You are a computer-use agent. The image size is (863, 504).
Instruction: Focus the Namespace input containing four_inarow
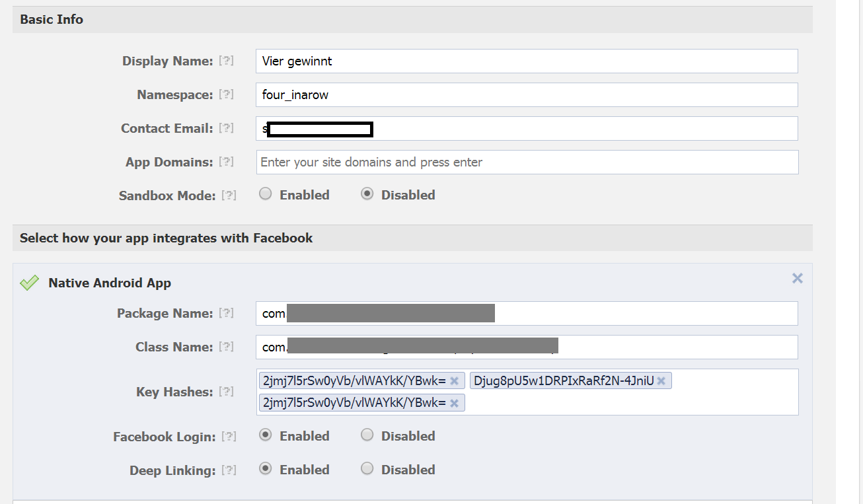click(526, 94)
